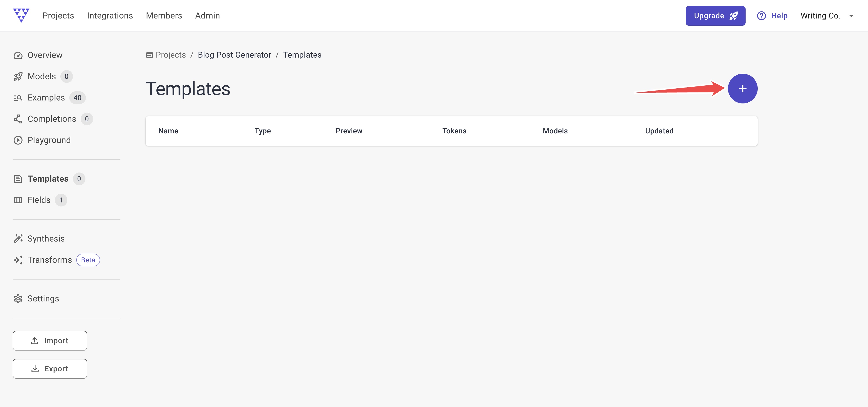Click the Templates document icon in sidebar
This screenshot has width=868, height=407.
click(18, 179)
